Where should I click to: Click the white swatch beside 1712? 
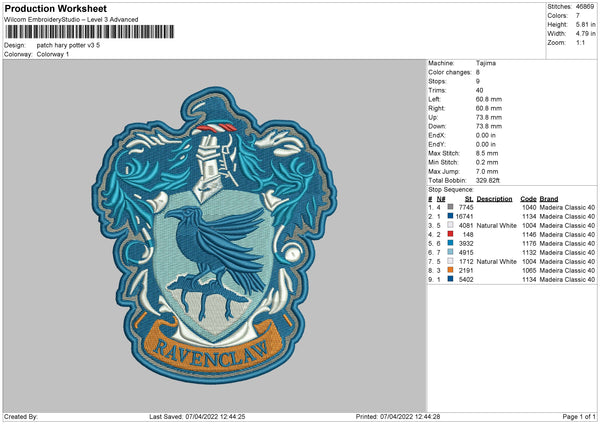pos(450,261)
